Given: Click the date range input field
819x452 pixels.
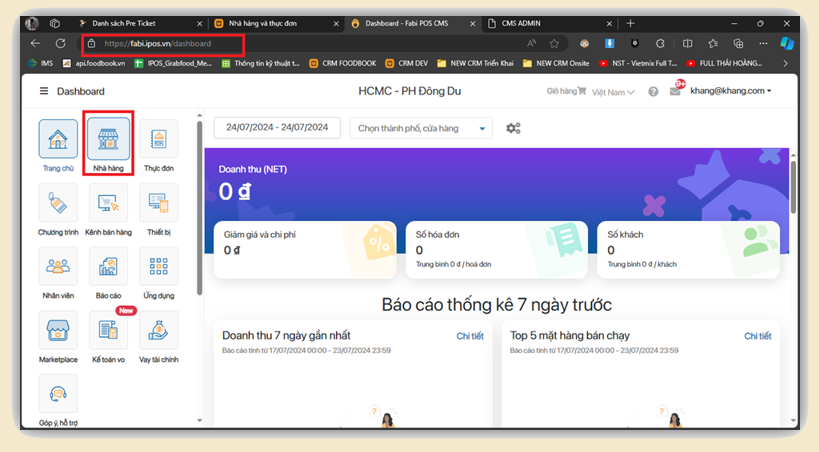Looking at the screenshot, I should coord(277,128).
